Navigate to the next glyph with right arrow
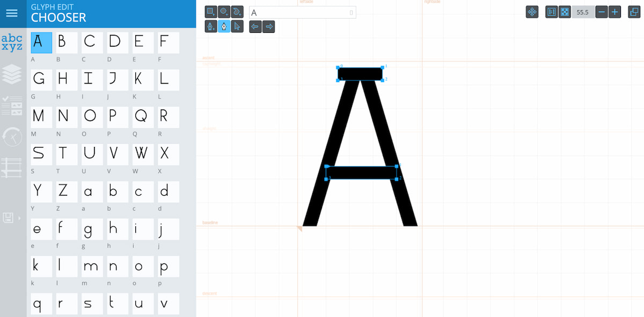644x317 pixels. [268, 26]
